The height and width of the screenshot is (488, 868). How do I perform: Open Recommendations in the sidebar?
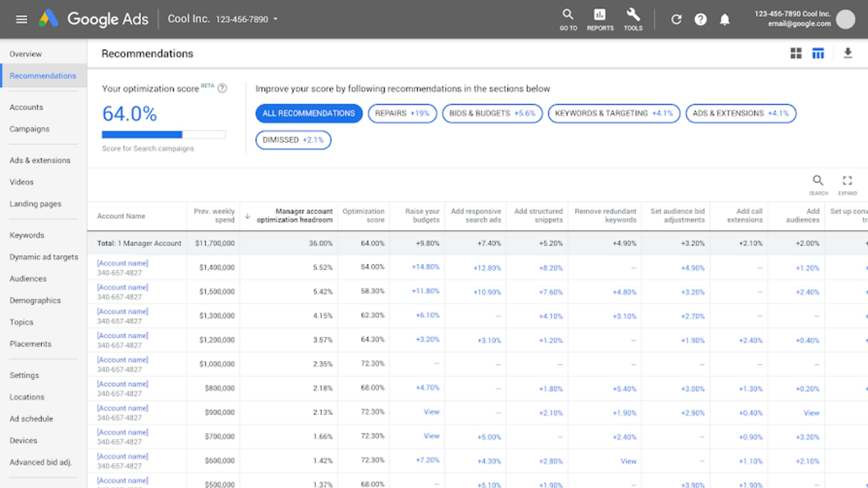click(x=43, y=76)
